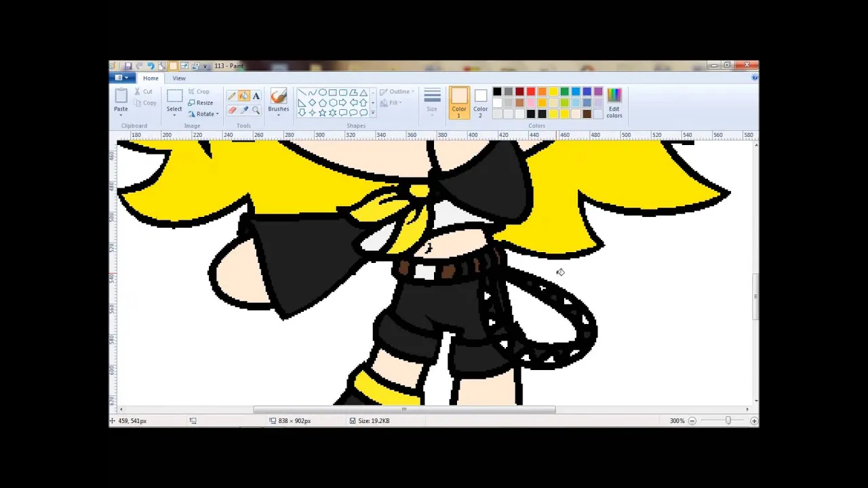868x488 pixels.
Task: Open the Brushes dropdown arrow
Action: [x=278, y=115]
